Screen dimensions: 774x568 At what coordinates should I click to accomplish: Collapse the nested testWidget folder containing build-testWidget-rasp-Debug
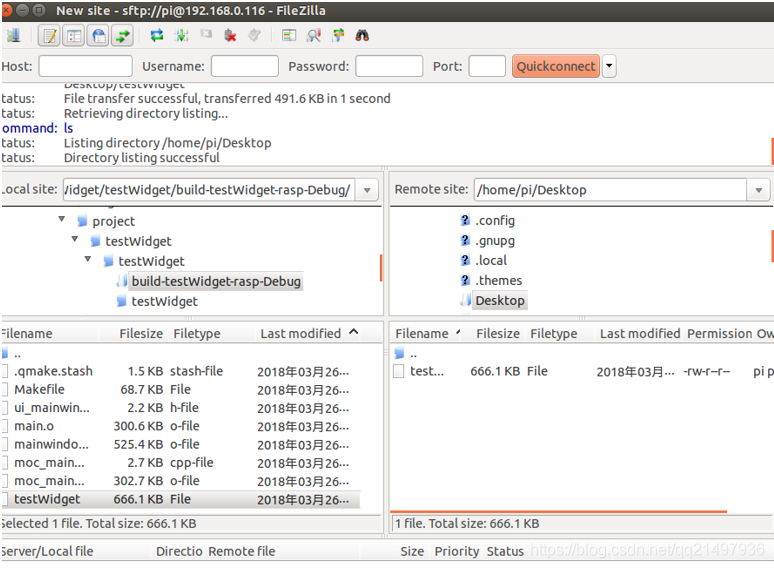pyautogui.click(x=87, y=259)
